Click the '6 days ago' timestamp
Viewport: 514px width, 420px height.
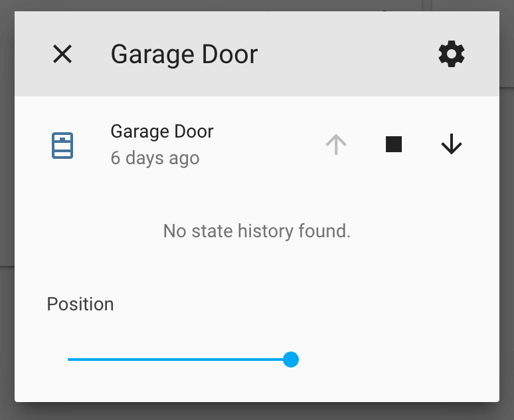(155, 158)
